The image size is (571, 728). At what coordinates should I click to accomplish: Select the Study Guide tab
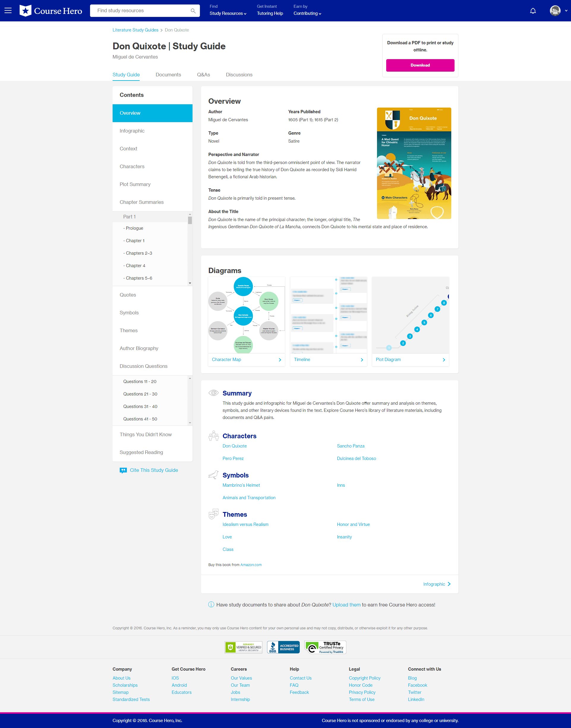click(x=126, y=75)
